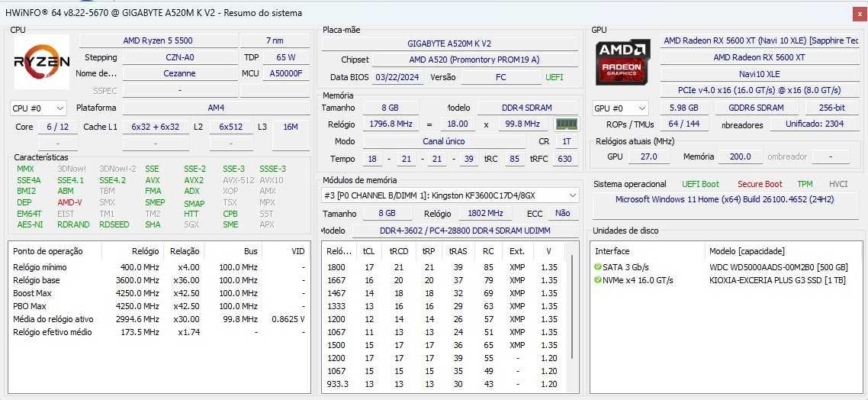Click the BIOS date 03/22/2024
This screenshot has height=400, width=868.
[399, 77]
